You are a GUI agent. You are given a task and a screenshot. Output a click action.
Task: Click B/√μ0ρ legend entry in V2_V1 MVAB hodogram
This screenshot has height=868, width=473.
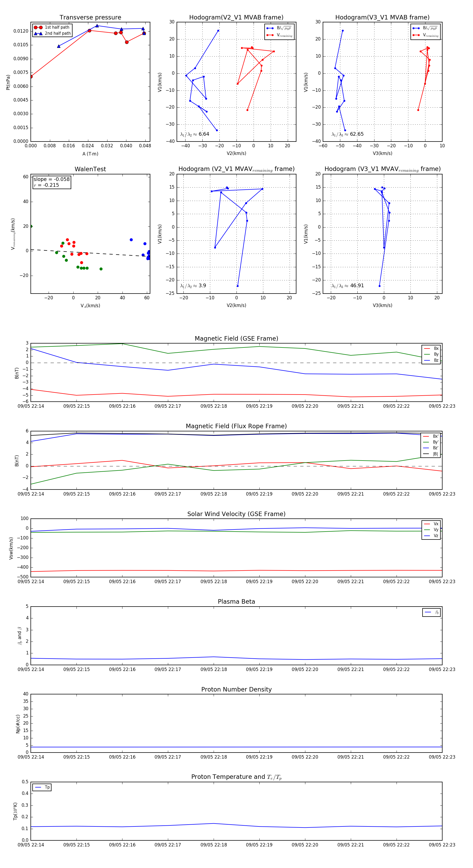[x=279, y=28]
